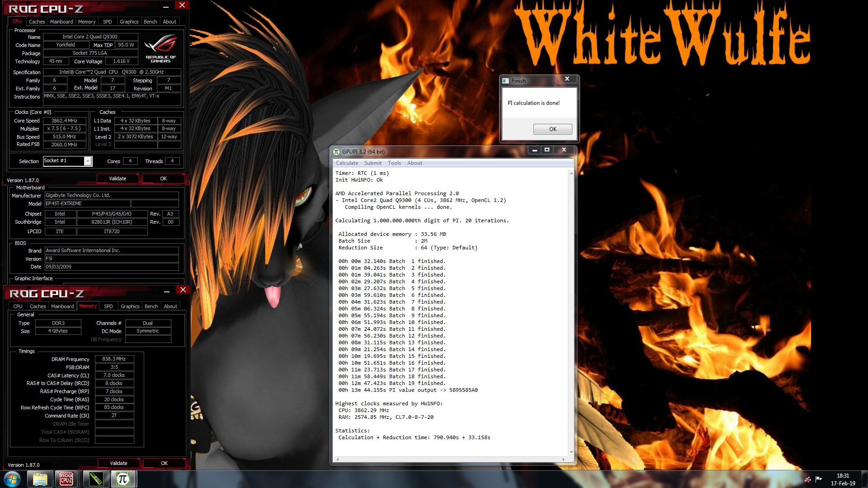Click OK in the upper CPU-Z window
Viewport: 868px width, 488px height.
(x=164, y=178)
